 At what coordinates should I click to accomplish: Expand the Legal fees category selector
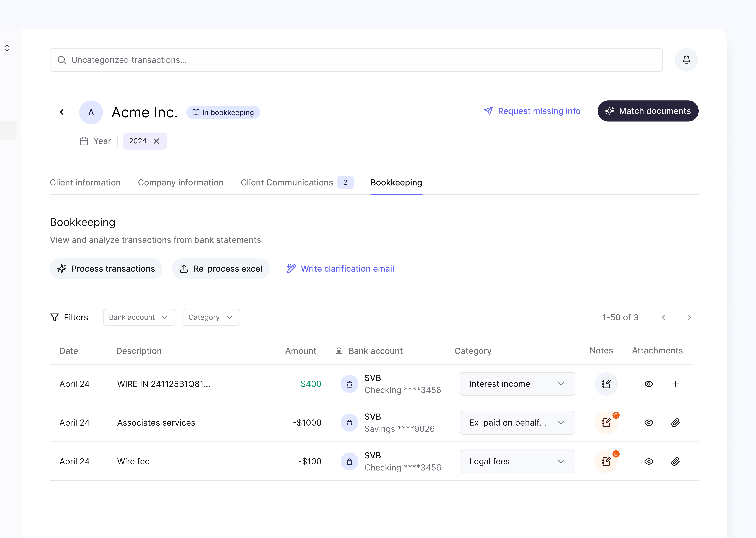pyautogui.click(x=517, y=461)
